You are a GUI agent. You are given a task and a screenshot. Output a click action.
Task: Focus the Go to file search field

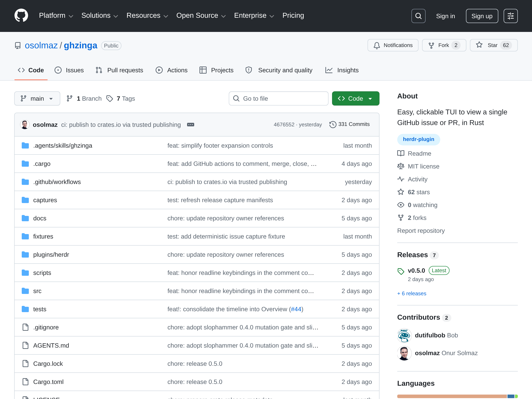coord(278,99)
